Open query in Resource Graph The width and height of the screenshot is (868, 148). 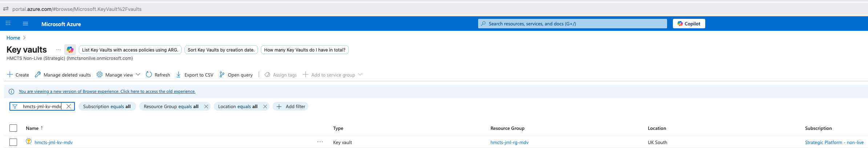[236, 75]
